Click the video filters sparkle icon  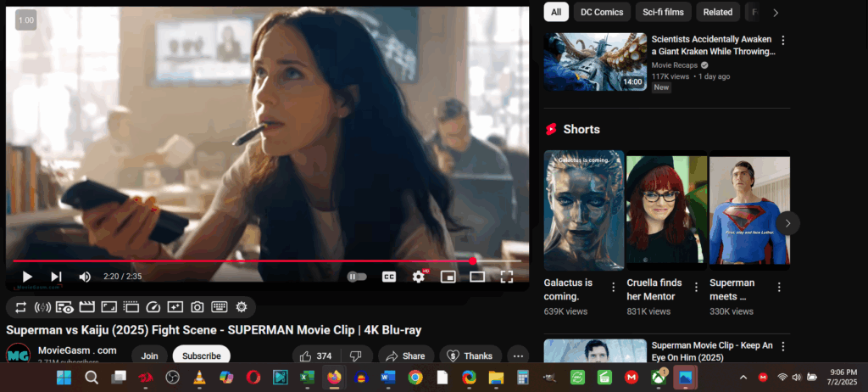tap(175, 307)
